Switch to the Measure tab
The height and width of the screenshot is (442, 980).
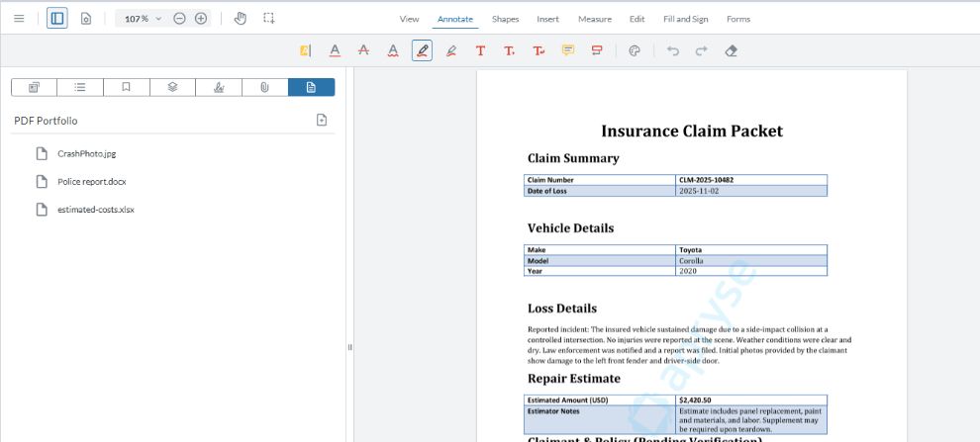pyautogui.click(x=594, y=20)
